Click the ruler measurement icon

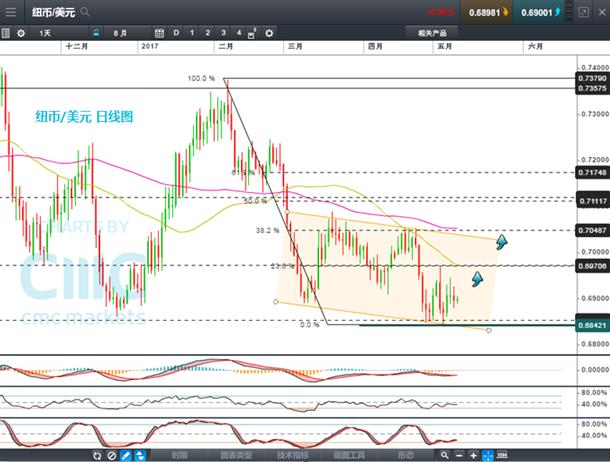click(x=502, y=455)
